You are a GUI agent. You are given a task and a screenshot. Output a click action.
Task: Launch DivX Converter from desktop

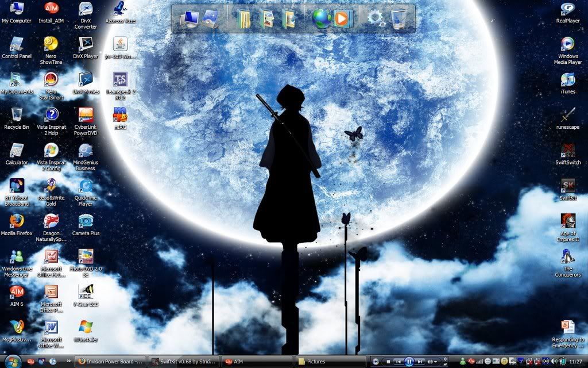tap(86, 16)
